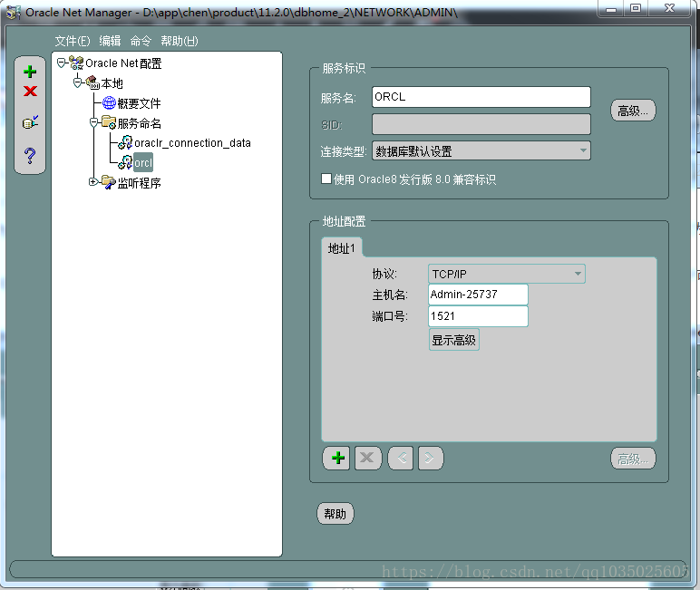
Task: Collapse the 本地 tree node
Action: click(x=78, y=82)
